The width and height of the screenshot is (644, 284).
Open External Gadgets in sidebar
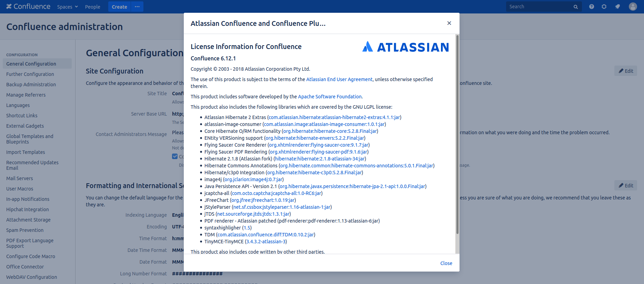[x=25, y=126]
